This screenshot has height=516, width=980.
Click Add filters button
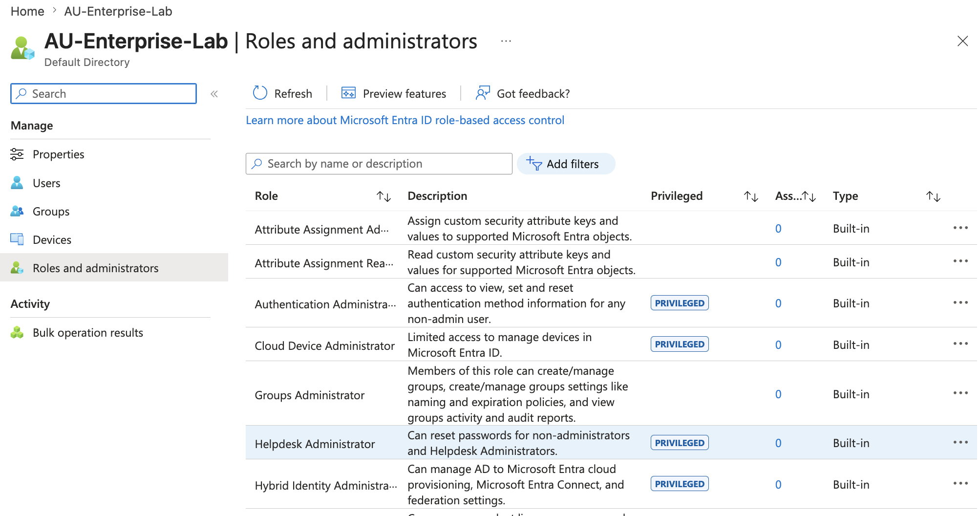pyautogui.click(x=566, y=164)
